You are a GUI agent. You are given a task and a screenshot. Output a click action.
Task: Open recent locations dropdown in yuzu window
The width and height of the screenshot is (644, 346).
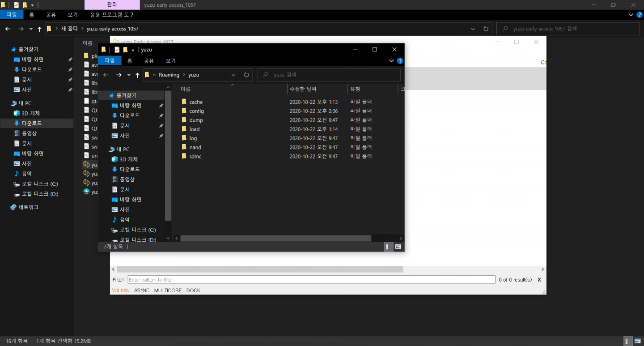tap(129, 75)
